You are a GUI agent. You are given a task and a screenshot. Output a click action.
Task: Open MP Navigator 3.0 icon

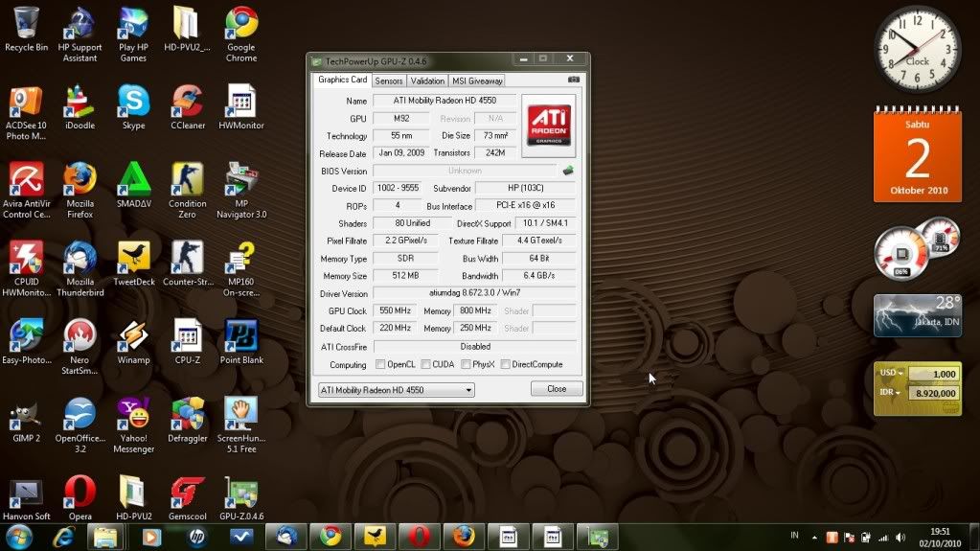(x=241, y=191)
